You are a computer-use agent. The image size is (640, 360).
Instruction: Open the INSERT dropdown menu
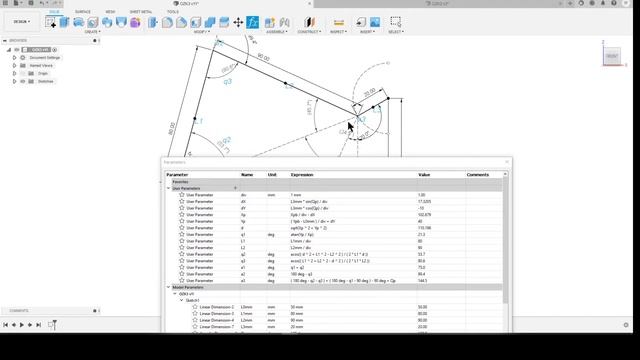(367, 32)
